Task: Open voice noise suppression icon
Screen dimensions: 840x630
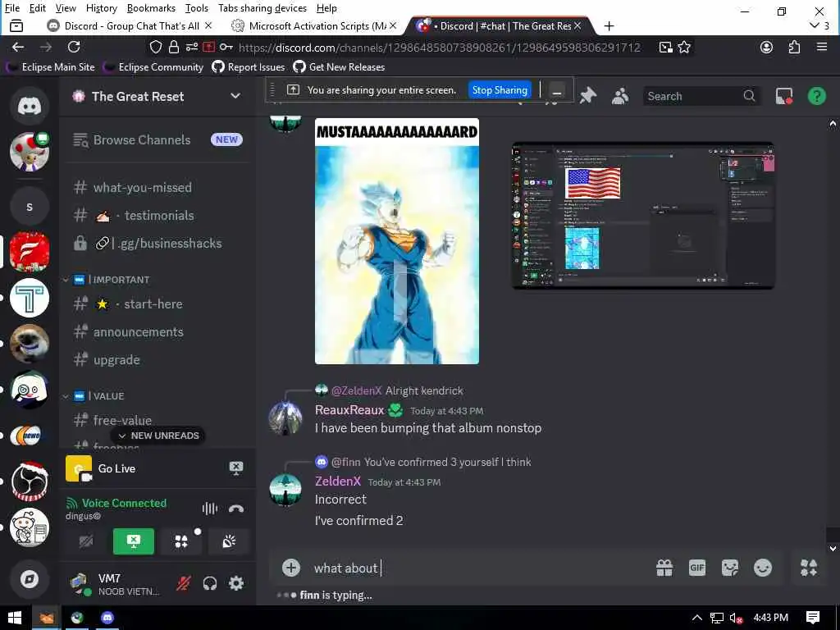Action: point(209,509)
